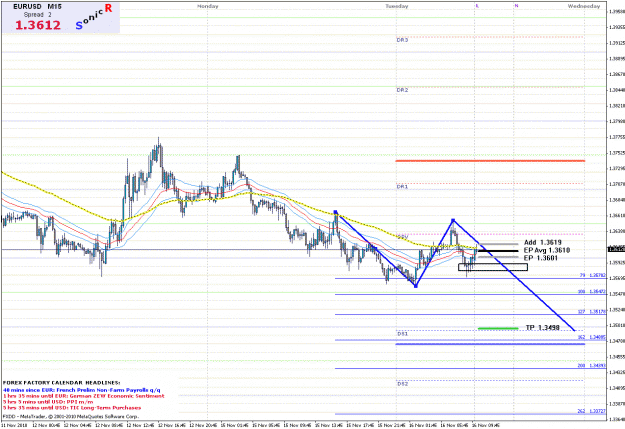
Task: Click the Fibonacci 127 level label
Action: point(592,311)
